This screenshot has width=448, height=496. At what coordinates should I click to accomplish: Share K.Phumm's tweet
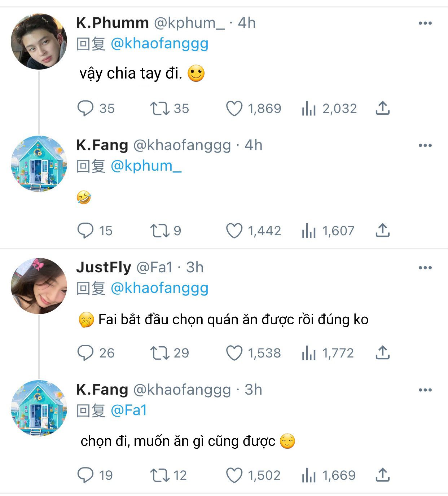382,108
